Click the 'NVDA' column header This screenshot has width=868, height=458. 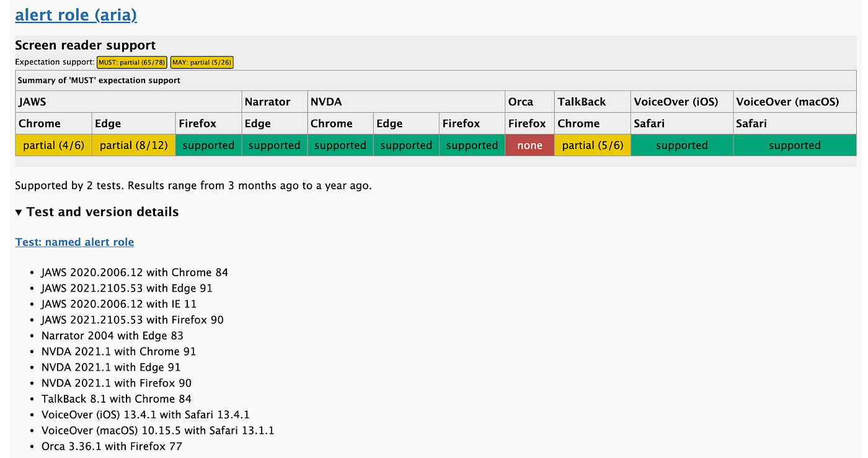click(x=406, y=102)
